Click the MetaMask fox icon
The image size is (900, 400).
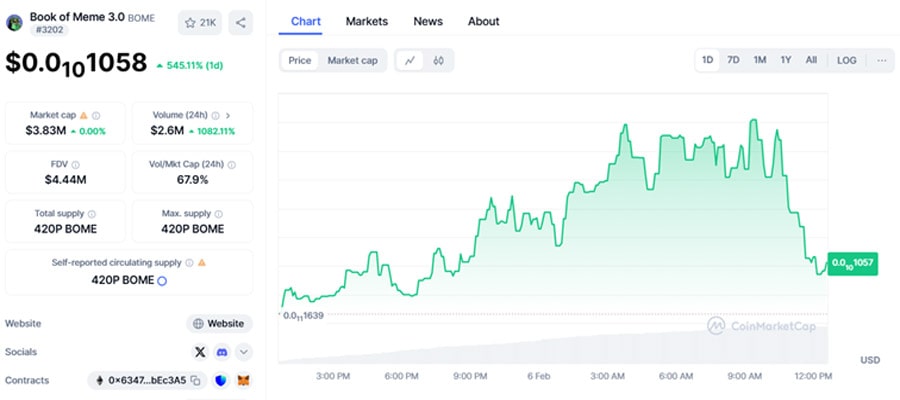point(241,381)
